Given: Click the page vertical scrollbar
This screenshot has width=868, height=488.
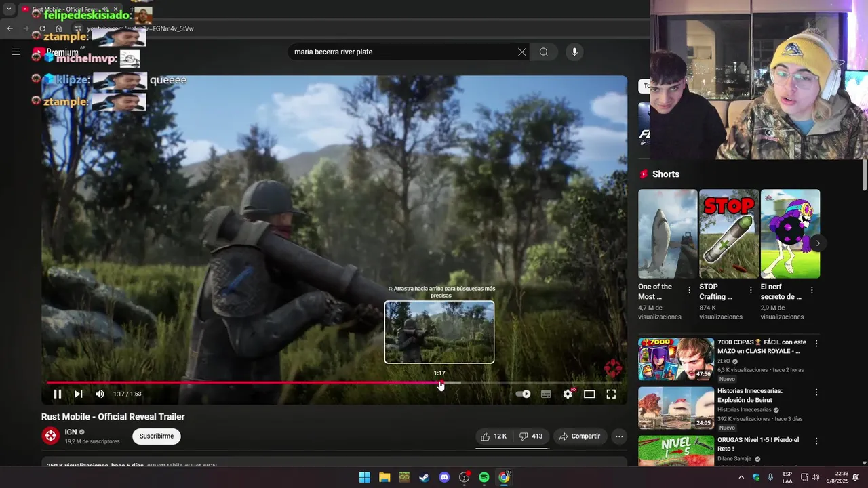Looking at the screenshot, I should click(x=865, y=176).
